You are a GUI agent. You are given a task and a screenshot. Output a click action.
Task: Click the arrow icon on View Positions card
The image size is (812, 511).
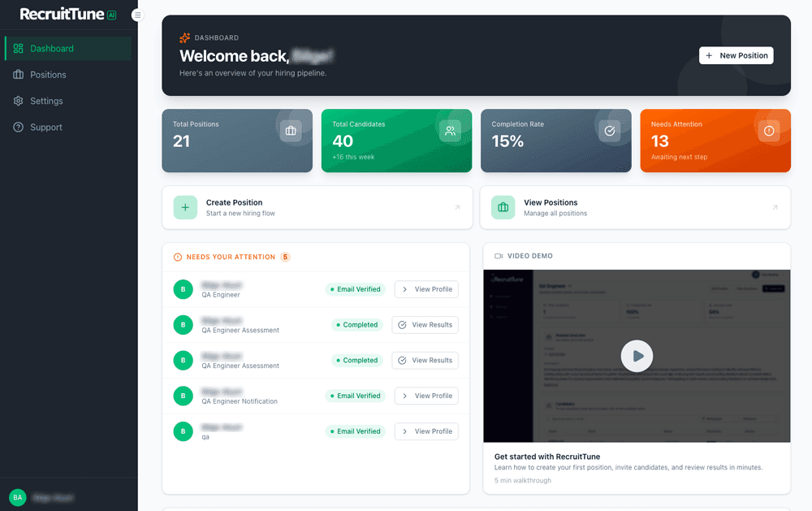(775, 207)
